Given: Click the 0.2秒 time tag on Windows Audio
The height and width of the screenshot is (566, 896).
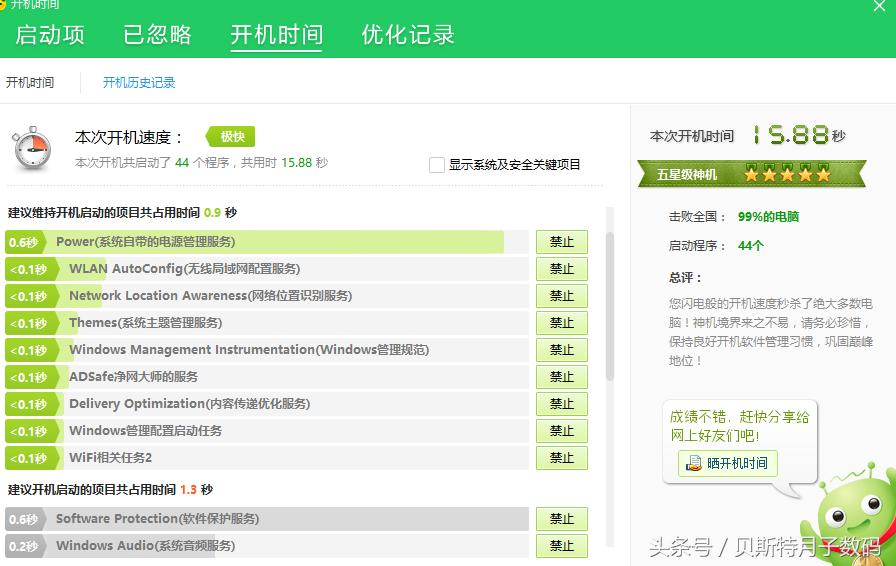Looking at the screenshot, I should point(25,546).
